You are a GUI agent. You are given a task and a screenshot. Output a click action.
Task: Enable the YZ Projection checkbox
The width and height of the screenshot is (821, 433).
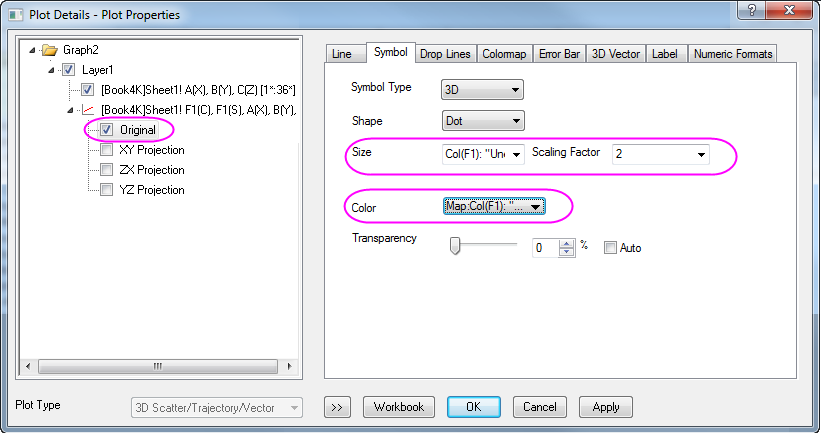click(x=107, y=190)
